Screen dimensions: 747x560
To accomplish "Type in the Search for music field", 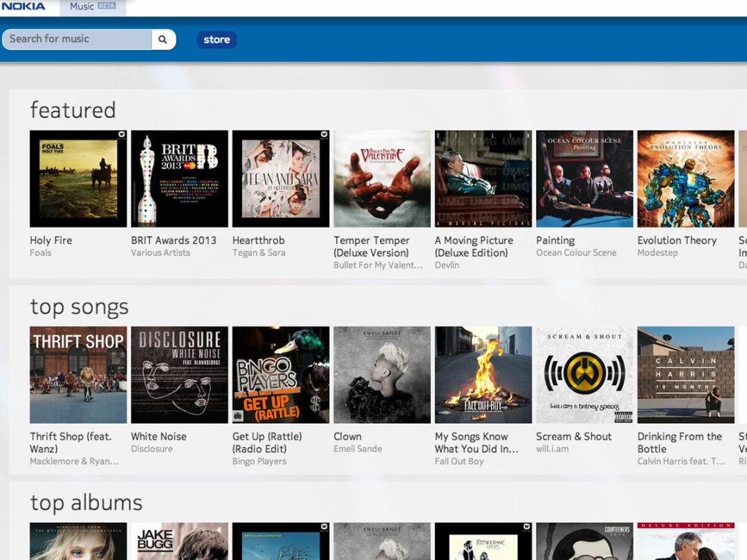I will click(x=77, y=39).
